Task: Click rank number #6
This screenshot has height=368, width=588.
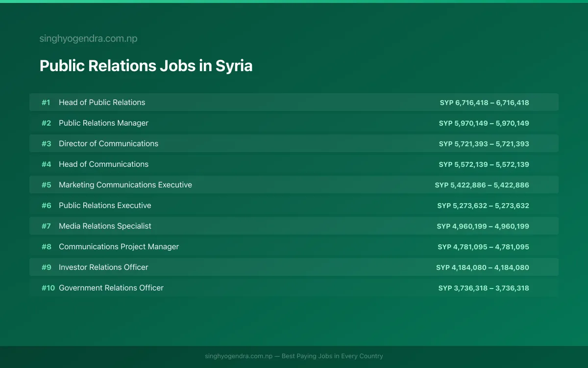Action: click(46, 206)
